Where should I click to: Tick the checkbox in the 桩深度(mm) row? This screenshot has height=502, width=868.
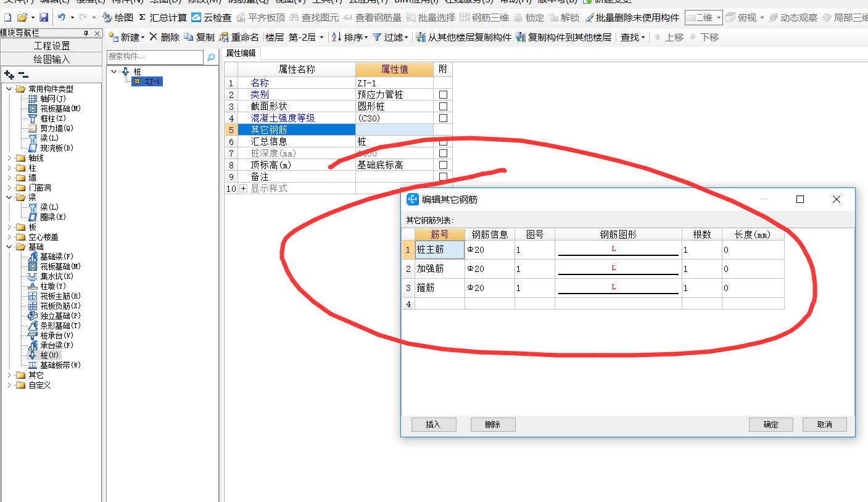pyautogui.click(x=443, y=154)
